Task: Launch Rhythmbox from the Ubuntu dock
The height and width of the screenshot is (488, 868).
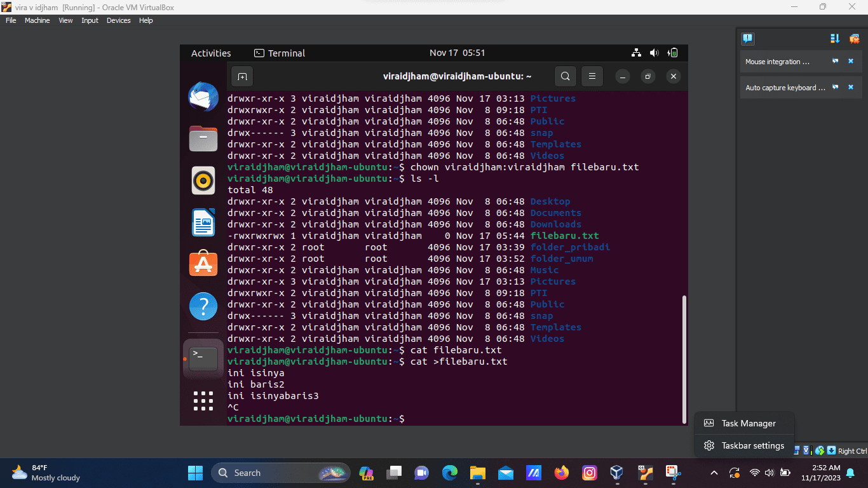Action: click(x=203, y=180)
